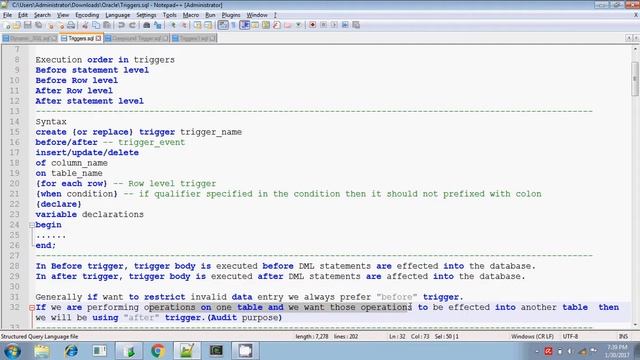Open the Windows Start button

[12, 351]
